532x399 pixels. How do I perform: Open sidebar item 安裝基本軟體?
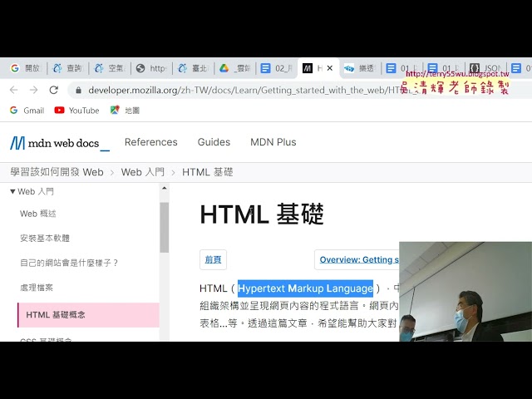pyautogui.click(x=45, y=239)
